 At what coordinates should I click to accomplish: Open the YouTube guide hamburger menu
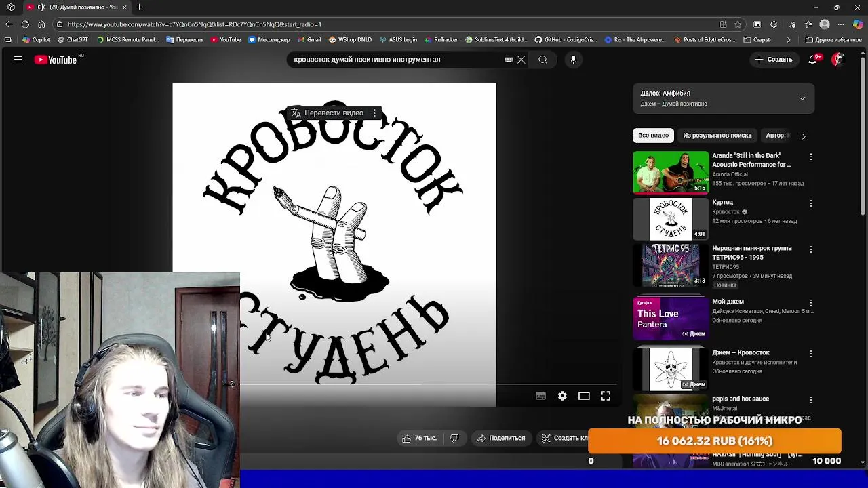18,60
